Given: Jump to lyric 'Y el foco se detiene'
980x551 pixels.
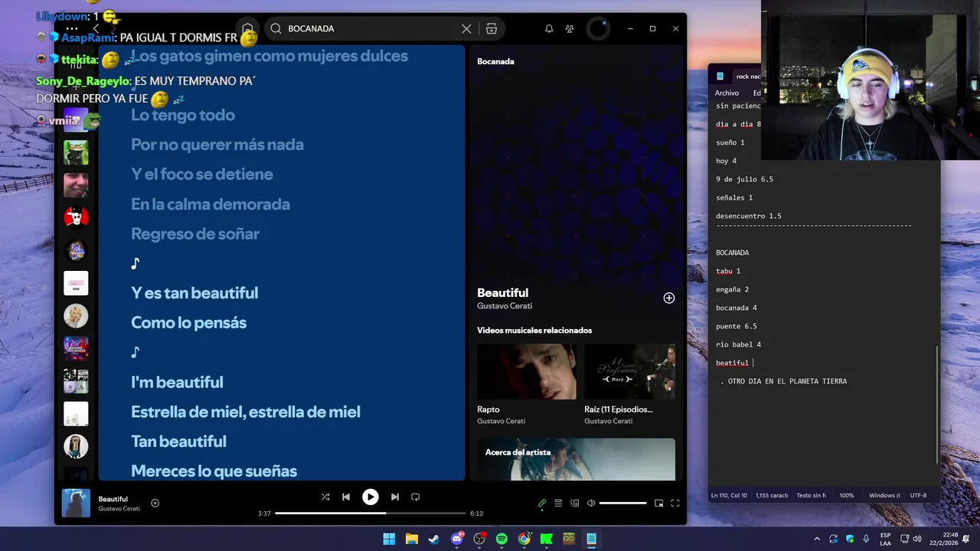Looking at the screenshot, I should tap(202, 174).
